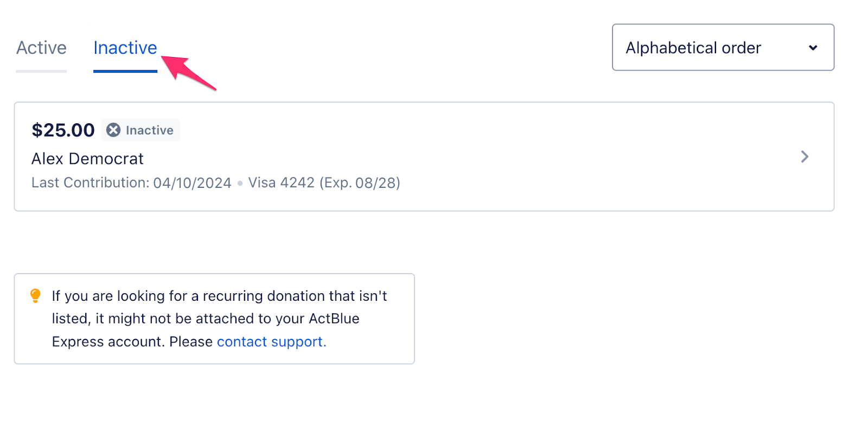Screen dimensions: 868x424
Task: Click the Last Contribution 04/10/2024 text
Action: [131, 183]
